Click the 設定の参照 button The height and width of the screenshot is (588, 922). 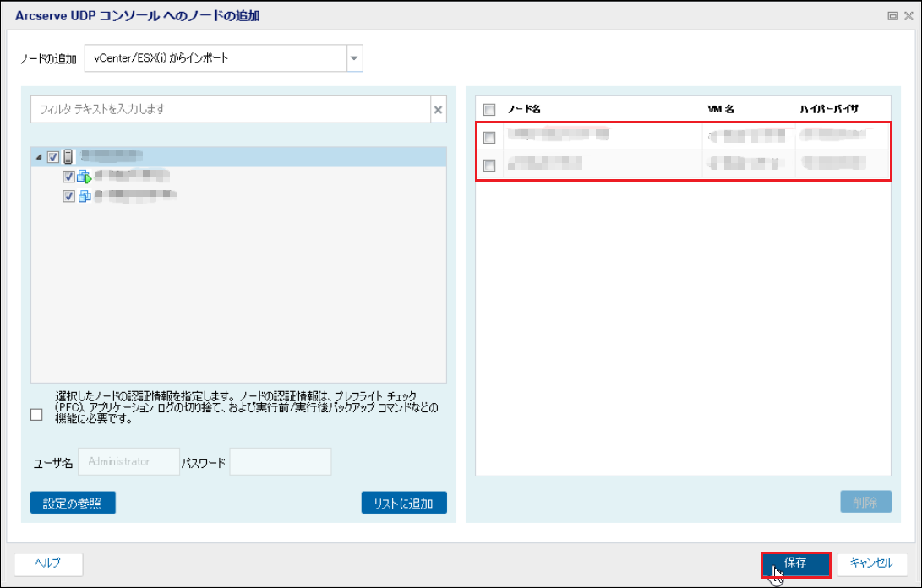tap(73, 503)
